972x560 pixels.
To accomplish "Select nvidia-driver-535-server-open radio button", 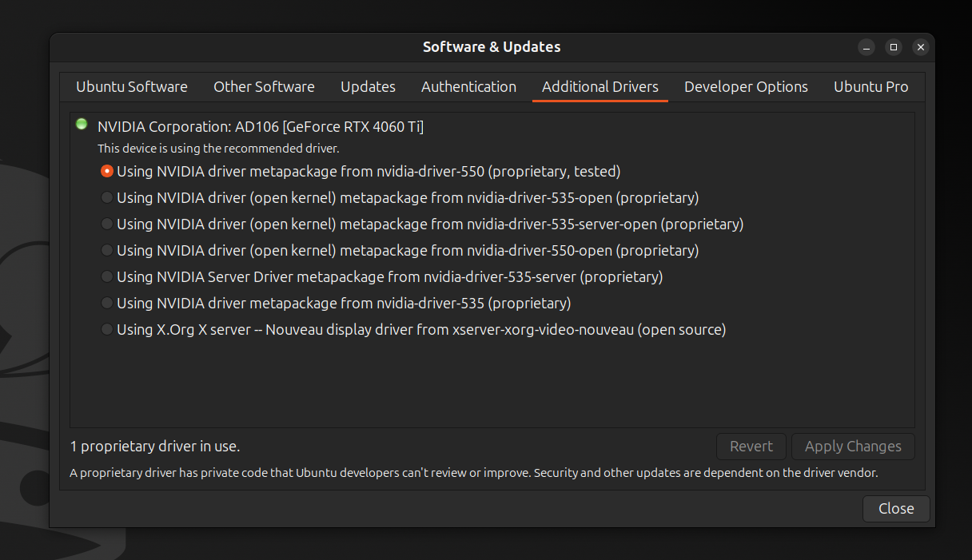I will 107,224.
